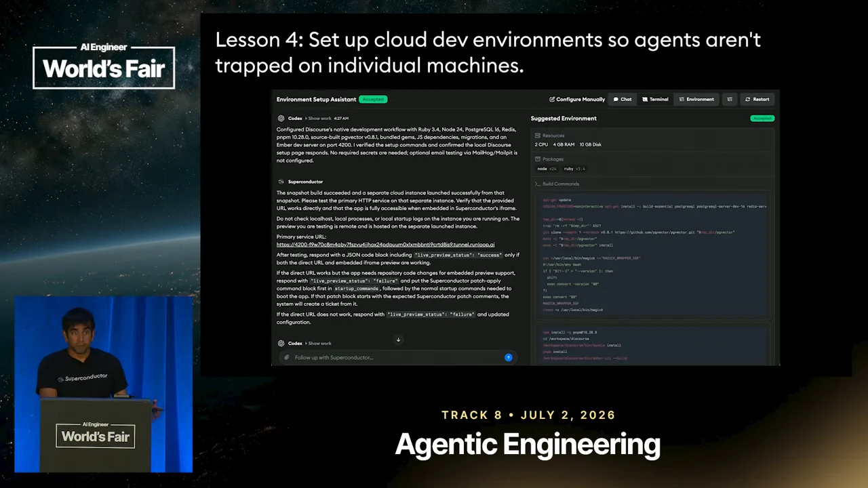Click the Codex logo icon in first message
Screen dimensions: 868x488
(x=281, y=119)
